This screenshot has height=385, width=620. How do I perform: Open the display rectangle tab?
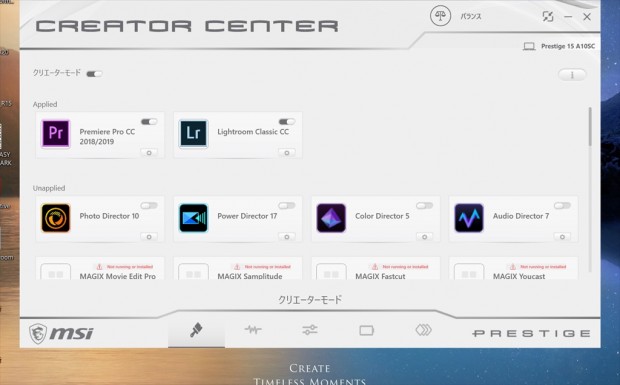coord(367,330)
